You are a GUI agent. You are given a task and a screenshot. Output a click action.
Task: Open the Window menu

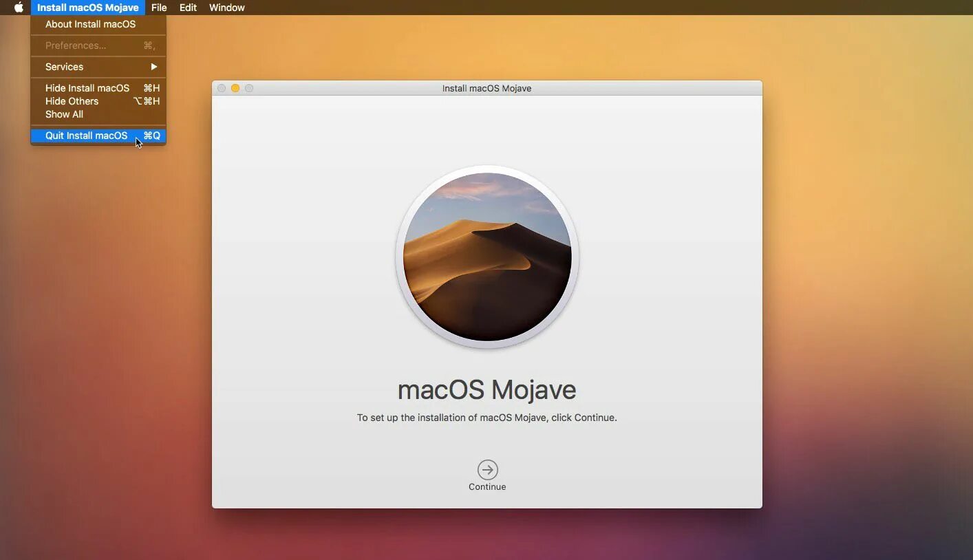click(226, 8)
